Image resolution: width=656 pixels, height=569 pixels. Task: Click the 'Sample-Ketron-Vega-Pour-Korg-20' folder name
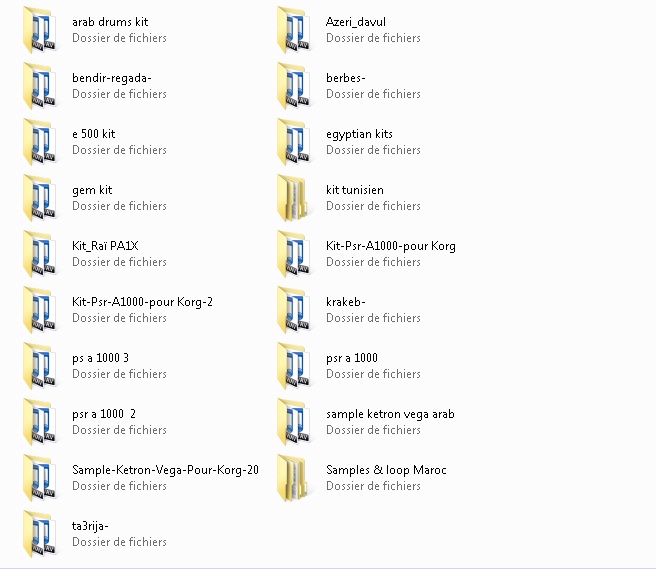click(165, 471)
